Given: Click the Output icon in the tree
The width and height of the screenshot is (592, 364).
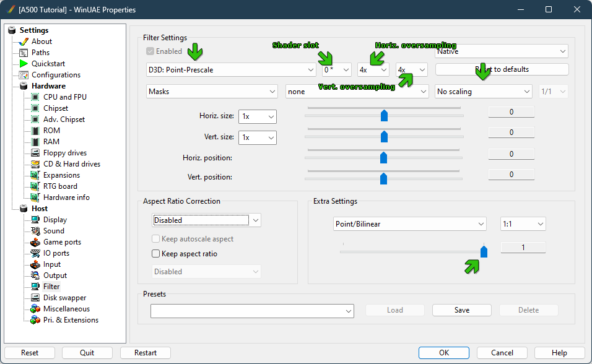Looking at the screenshot, I should pyautogui.click(x=35, y=275).
